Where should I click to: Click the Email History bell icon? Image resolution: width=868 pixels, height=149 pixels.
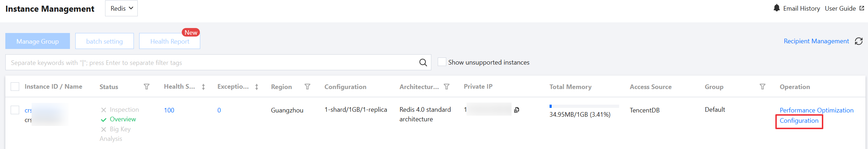[776, 8]
